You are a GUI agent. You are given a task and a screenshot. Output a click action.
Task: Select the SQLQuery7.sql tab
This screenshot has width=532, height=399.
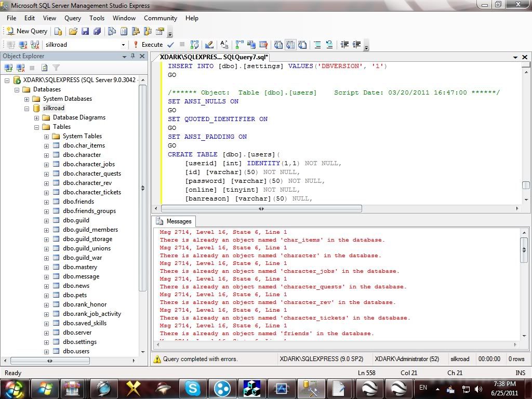click(x=214, y=57)
